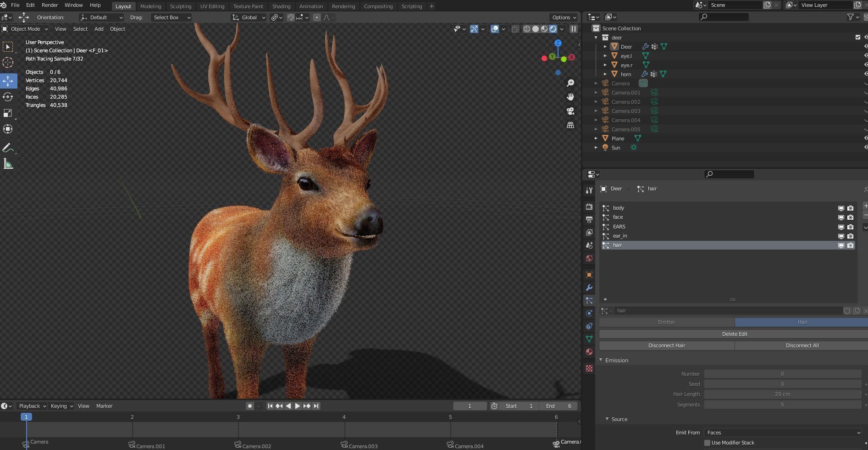Activate the Move tool
Screen dimensions: 868x450
(8, 81)
